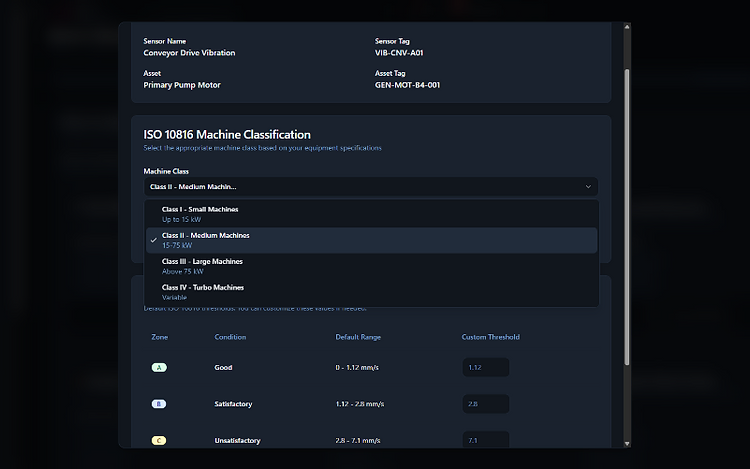Viewport: 750px width, 469px height.
Task: Edit the Unsatisfactory custom threshold 7.1
Action: pos(485,440)
